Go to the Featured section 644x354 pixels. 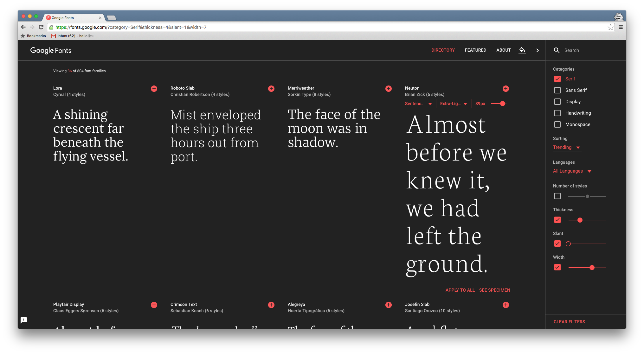(x=475, y=50)
